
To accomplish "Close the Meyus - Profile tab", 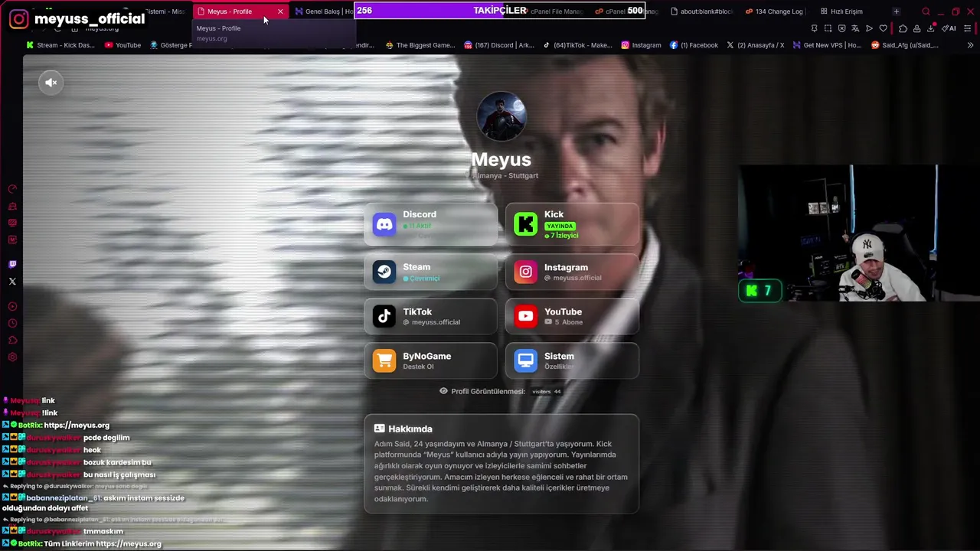I will [x=280, y=11].
